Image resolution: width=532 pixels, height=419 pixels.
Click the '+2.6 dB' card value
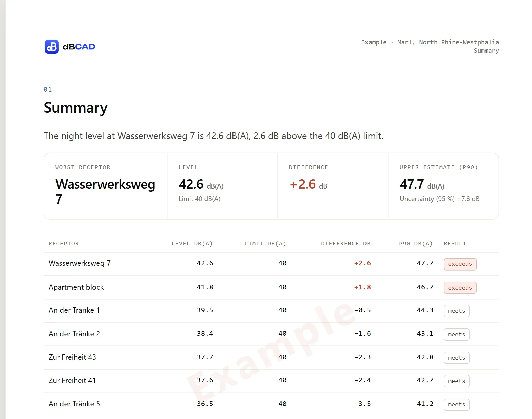pos(309,184)
